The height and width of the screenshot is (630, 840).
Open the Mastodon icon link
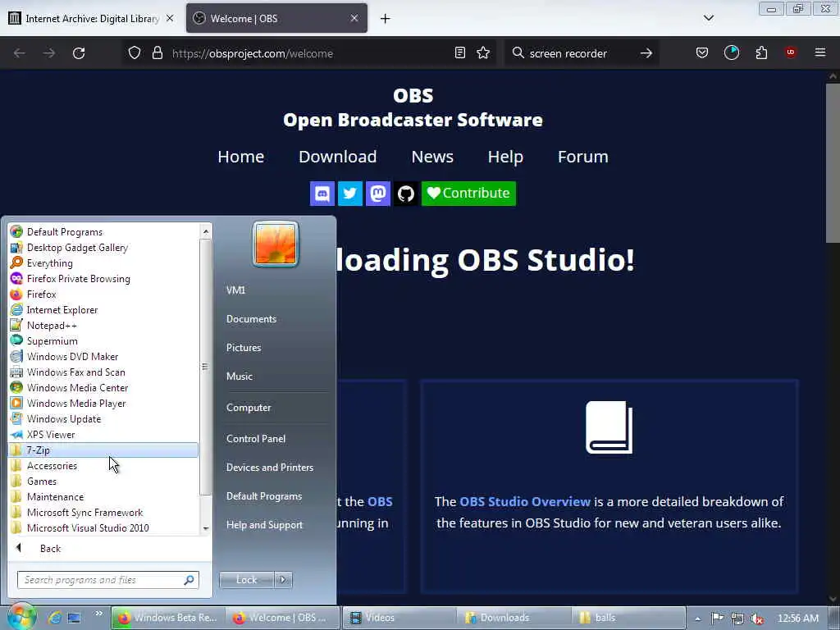pos(377,194)
